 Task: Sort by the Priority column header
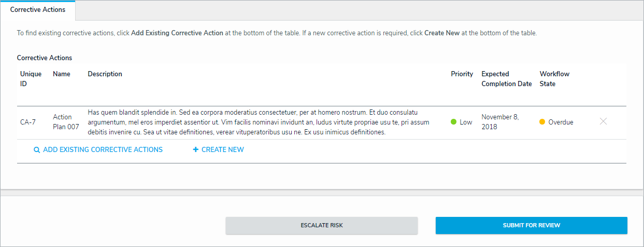[x=462, y=74]
